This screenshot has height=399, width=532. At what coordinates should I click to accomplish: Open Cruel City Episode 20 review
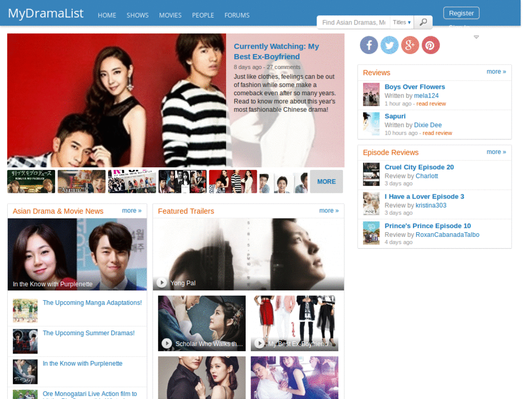(x=419, y=167)
